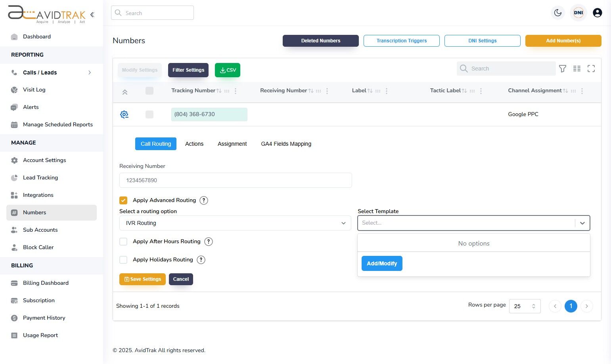611x364 pixels.
Task: Click the gear icon beside (804) 368-6730
Action: pyautogui.click(x=124, y=114)
